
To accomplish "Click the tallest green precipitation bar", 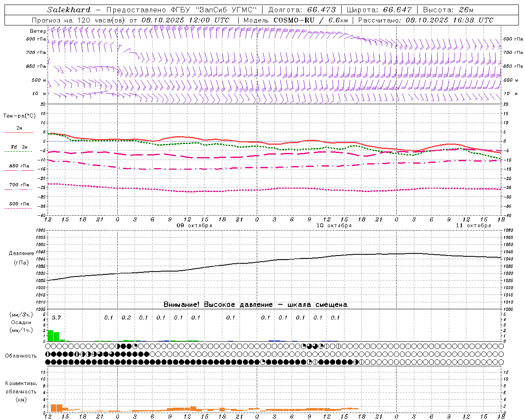I will click(x=50, y=336).
